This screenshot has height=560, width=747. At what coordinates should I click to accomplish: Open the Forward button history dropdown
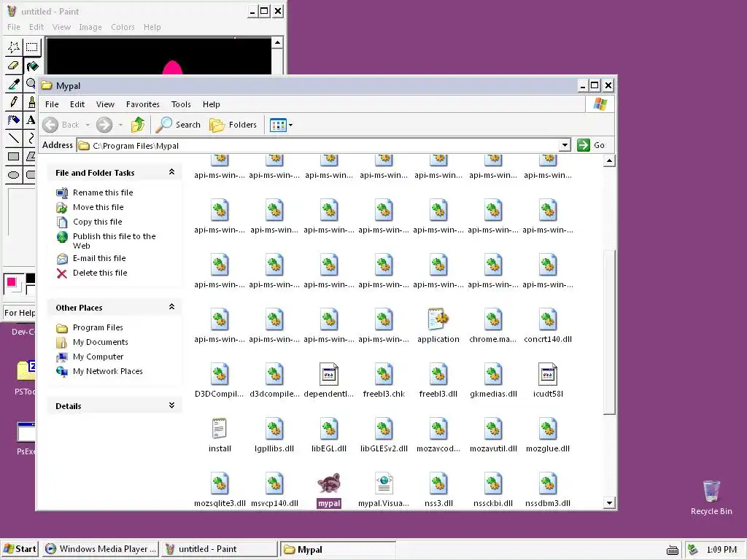[120, 125]
